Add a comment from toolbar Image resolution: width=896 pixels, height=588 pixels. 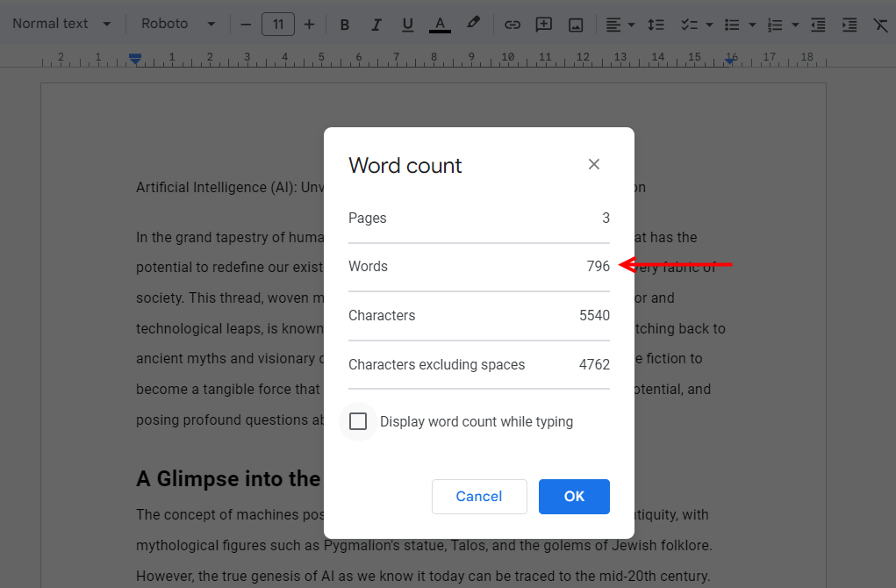pyautogui.click(x=543, y=25)
